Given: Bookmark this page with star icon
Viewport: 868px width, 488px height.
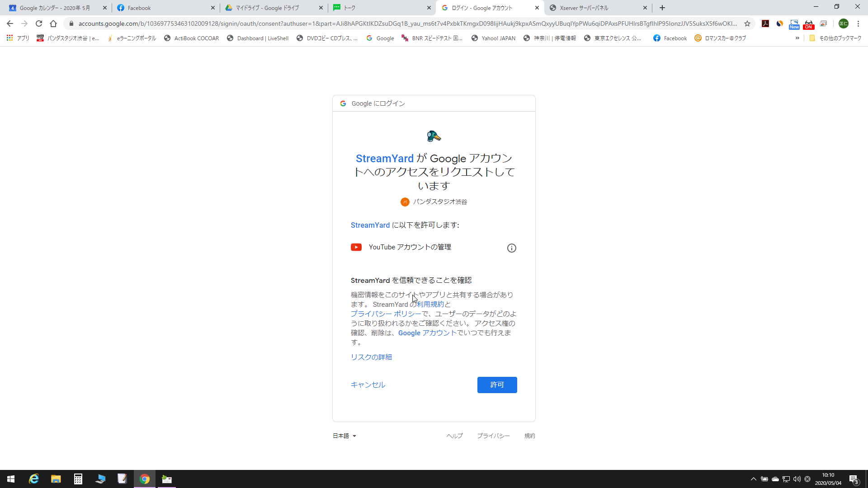Looking at the screenshot, I should [x=747, y=23].
